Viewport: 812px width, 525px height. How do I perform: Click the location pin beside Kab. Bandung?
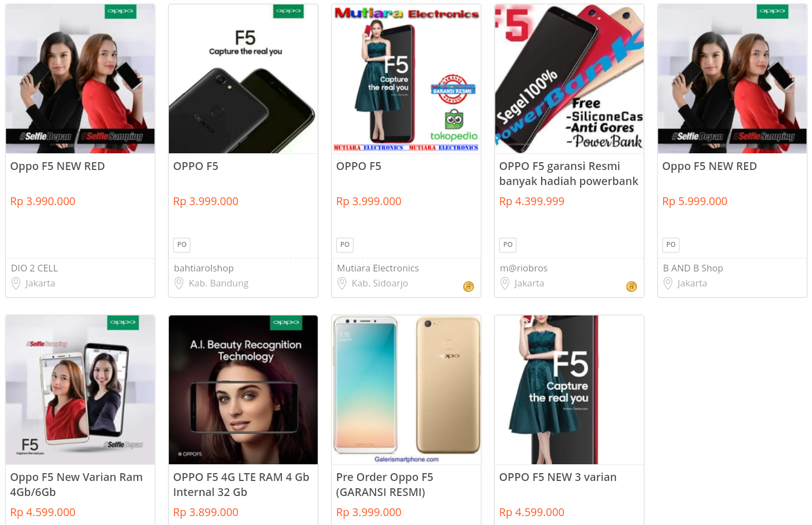click(179, 284)
